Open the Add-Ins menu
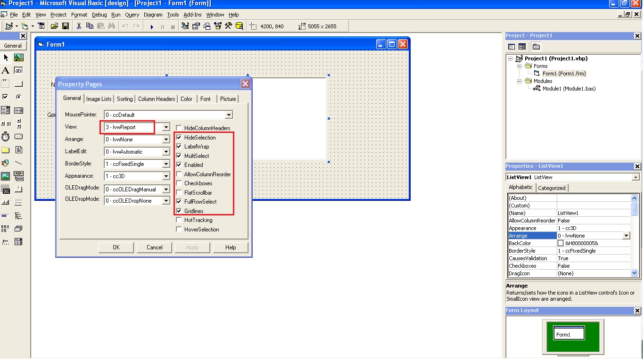 (192, 15)
